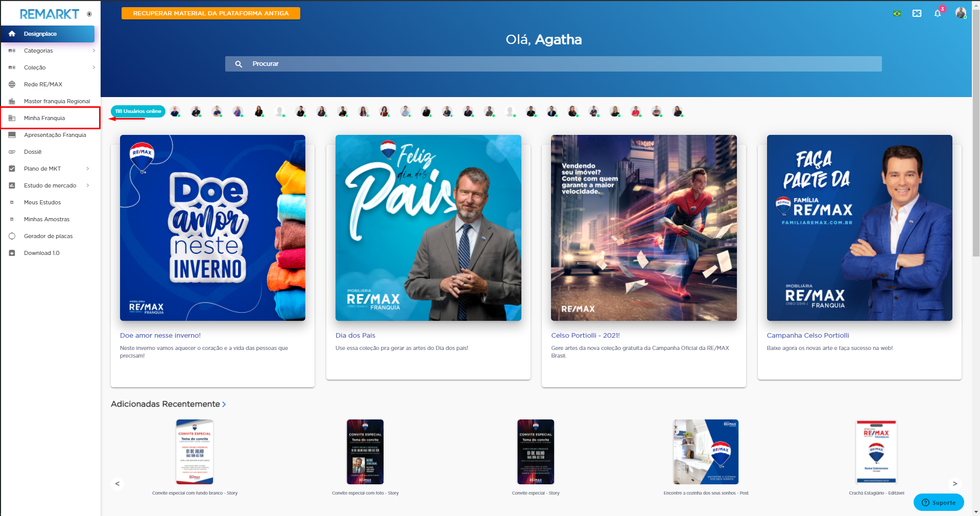The width and height of the screenshot is (980, 516).
Task: Click the fullscreen icon in the header
Action: point(917,13)
